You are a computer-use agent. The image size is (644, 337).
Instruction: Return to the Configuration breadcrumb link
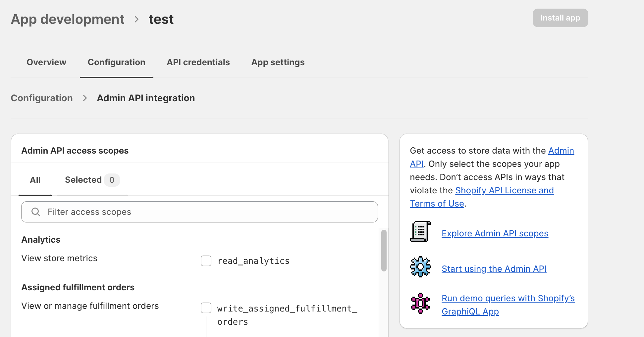tap(42, 98)
